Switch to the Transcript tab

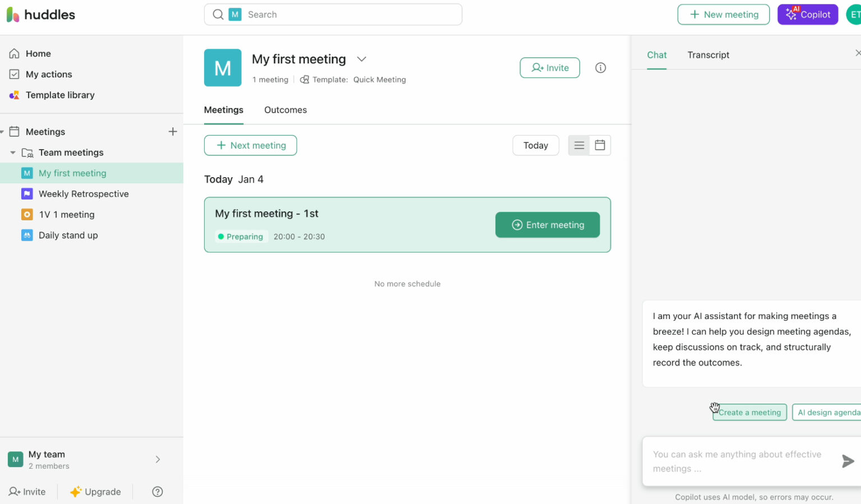708,55
